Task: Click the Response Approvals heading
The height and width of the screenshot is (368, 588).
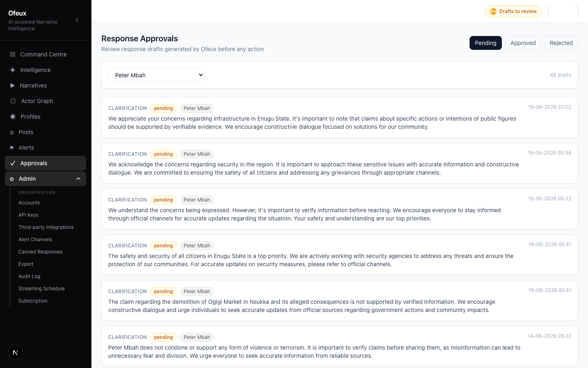Action: click(140, 38)
